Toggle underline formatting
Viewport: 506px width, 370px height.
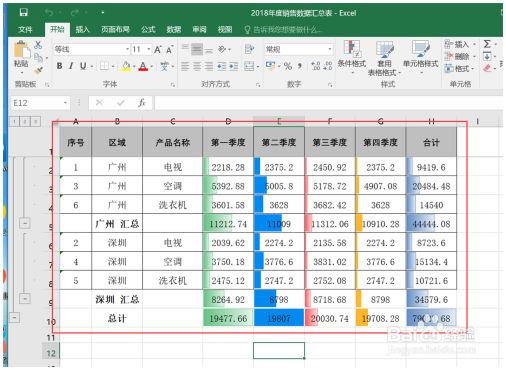click(x=83, y=66)
